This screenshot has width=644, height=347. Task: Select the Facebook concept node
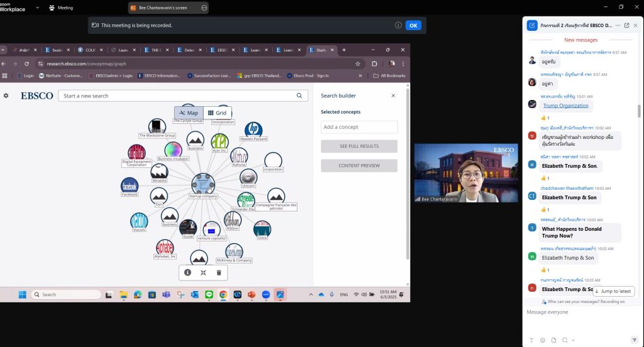[130, 186]
